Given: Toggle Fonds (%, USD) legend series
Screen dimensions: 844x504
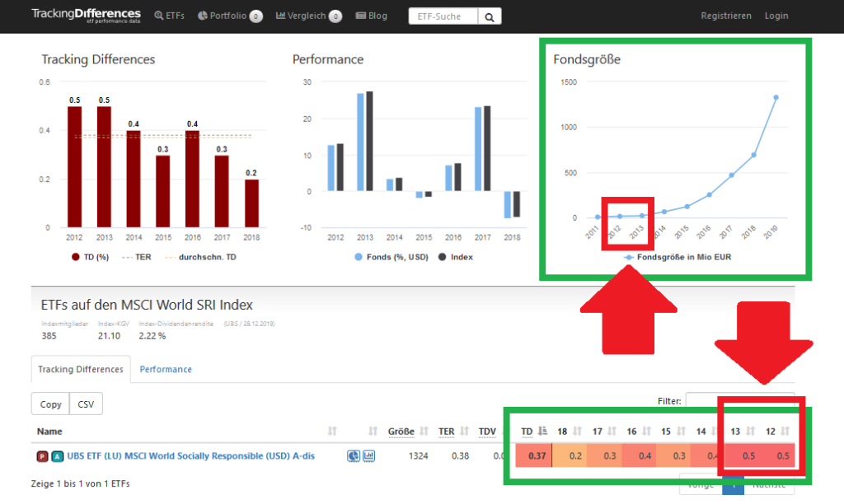Looking at the screenshot, I should coord(392,257).
